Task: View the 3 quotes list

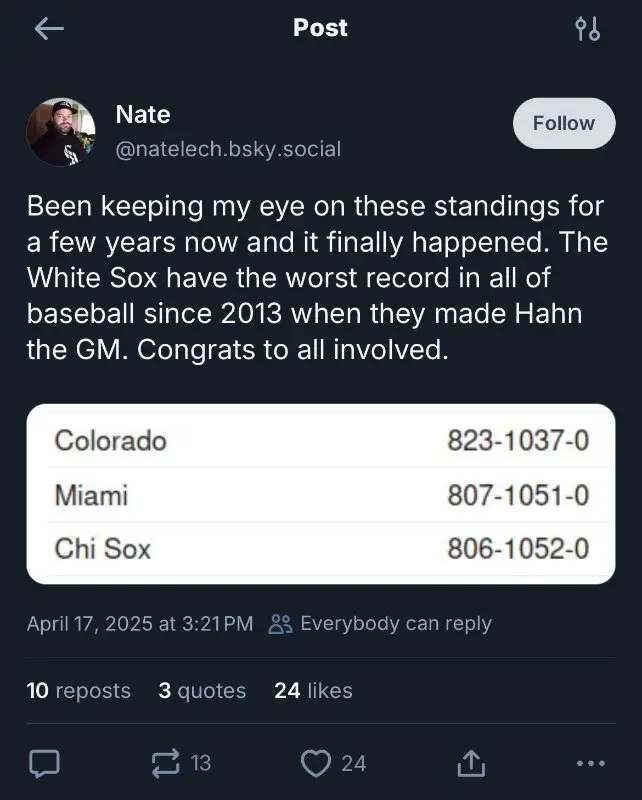Action: click(202, 690)
